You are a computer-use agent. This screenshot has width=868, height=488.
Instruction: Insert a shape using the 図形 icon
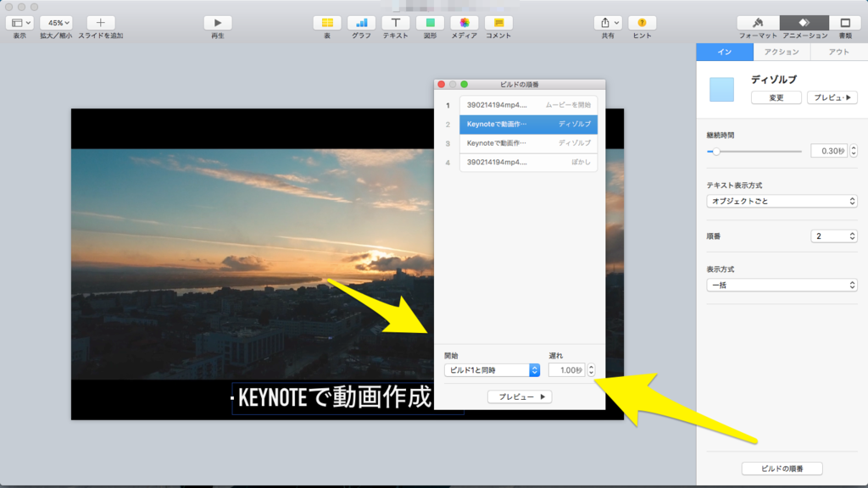430,23
